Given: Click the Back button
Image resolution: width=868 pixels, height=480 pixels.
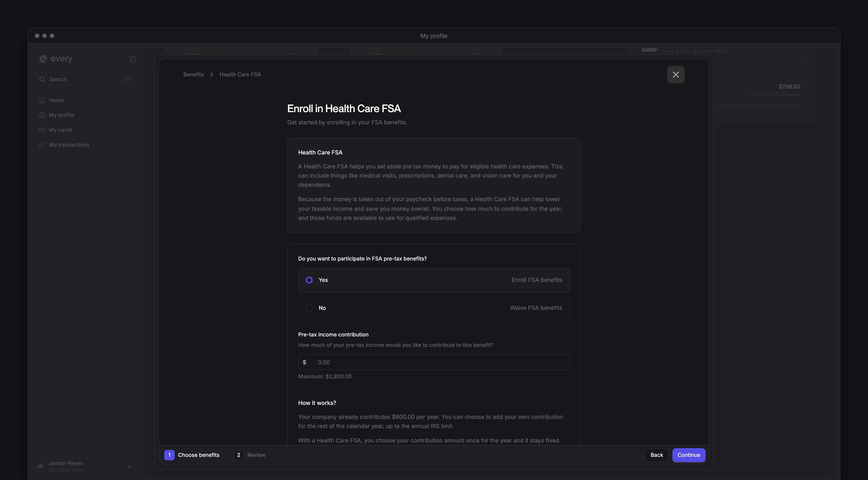Looking at the screenshot, I should coord(656,455).
